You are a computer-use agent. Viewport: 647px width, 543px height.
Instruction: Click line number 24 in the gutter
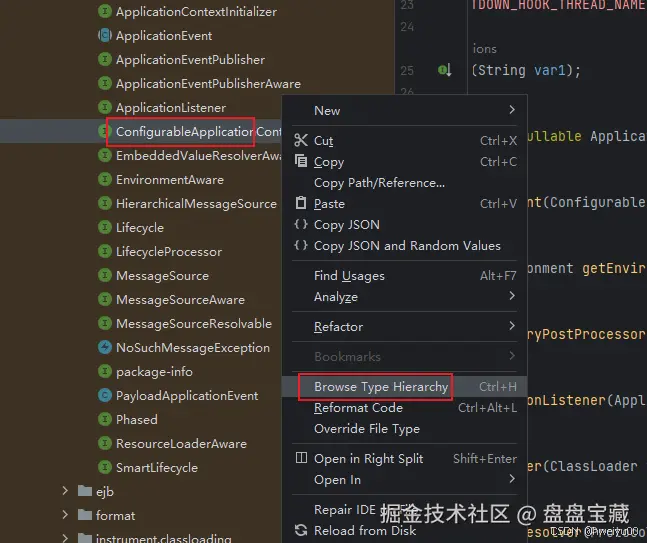pyautogui.click(x=407, y=27)
